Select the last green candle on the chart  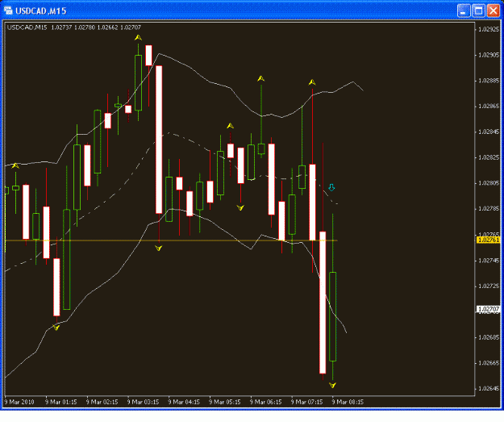point(333,316)
